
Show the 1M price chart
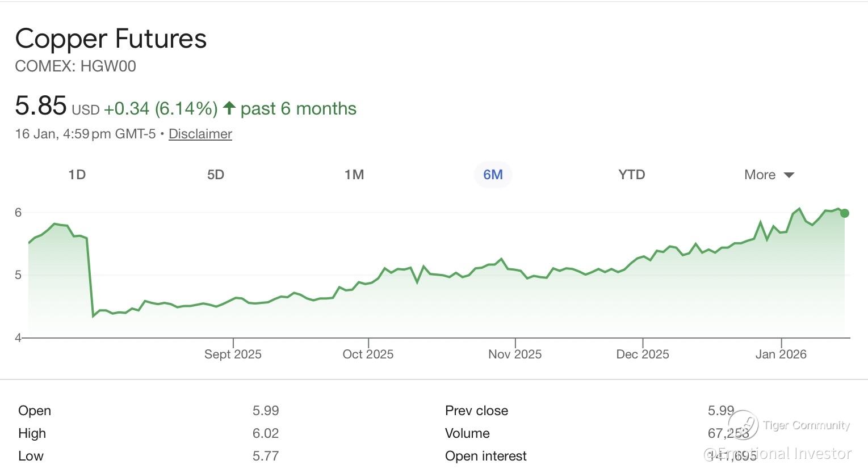354,175
